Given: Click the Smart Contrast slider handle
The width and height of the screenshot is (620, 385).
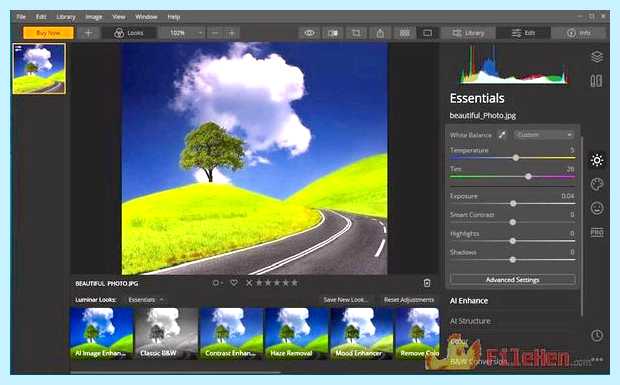Looking at the screenshot, I should [512, 222].
